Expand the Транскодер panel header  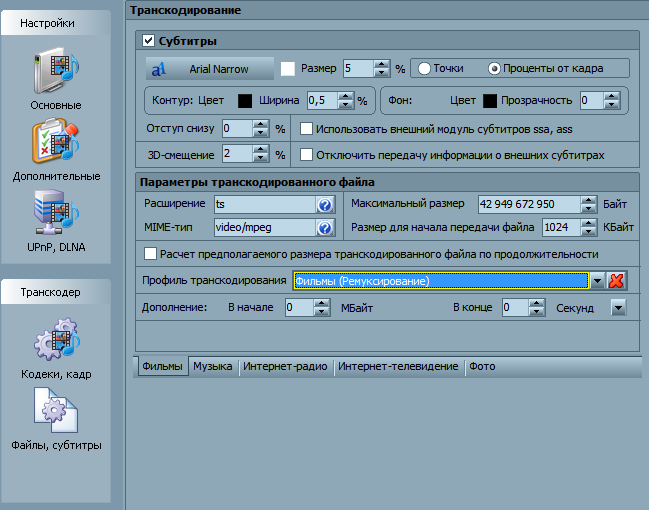(56, 293)
